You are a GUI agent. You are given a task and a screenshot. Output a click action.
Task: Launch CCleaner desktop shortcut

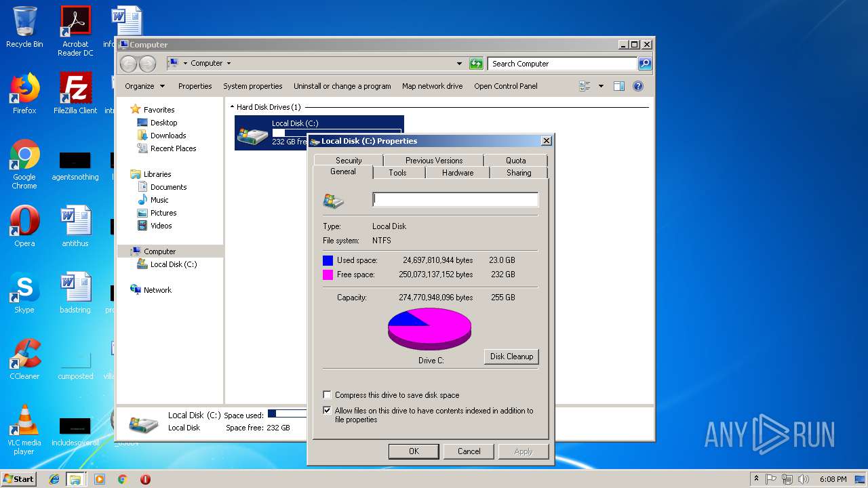pyautogui.click(x=24, y=359)
